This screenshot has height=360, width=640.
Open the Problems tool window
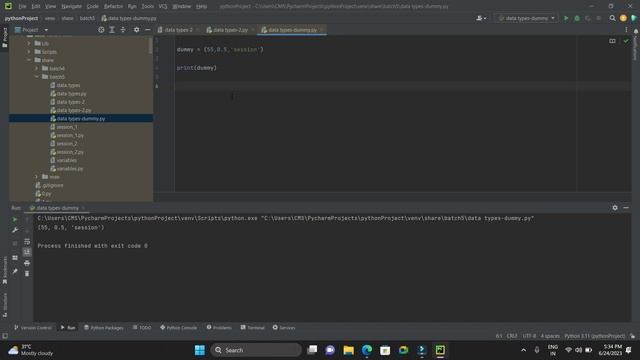pos(219,327)
